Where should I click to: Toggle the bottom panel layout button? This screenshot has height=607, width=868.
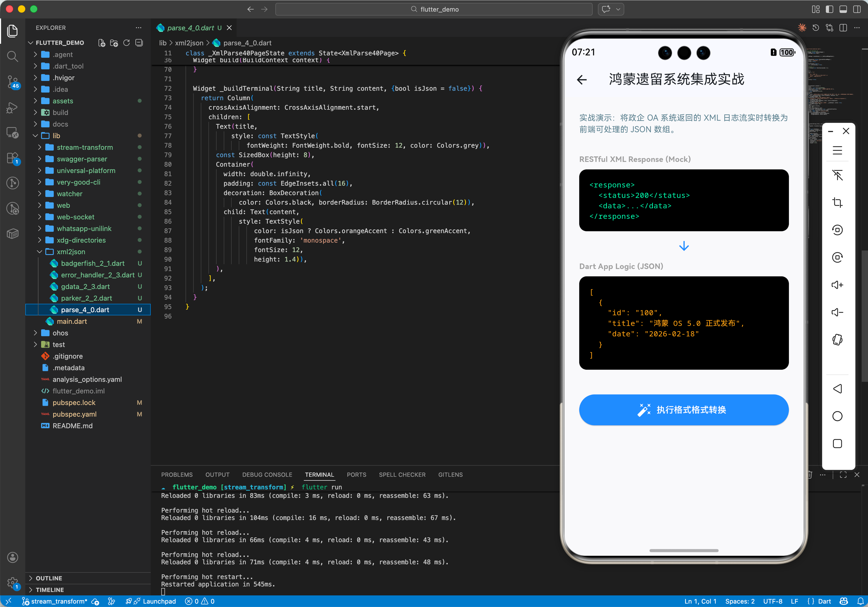(x=843, y=9)
